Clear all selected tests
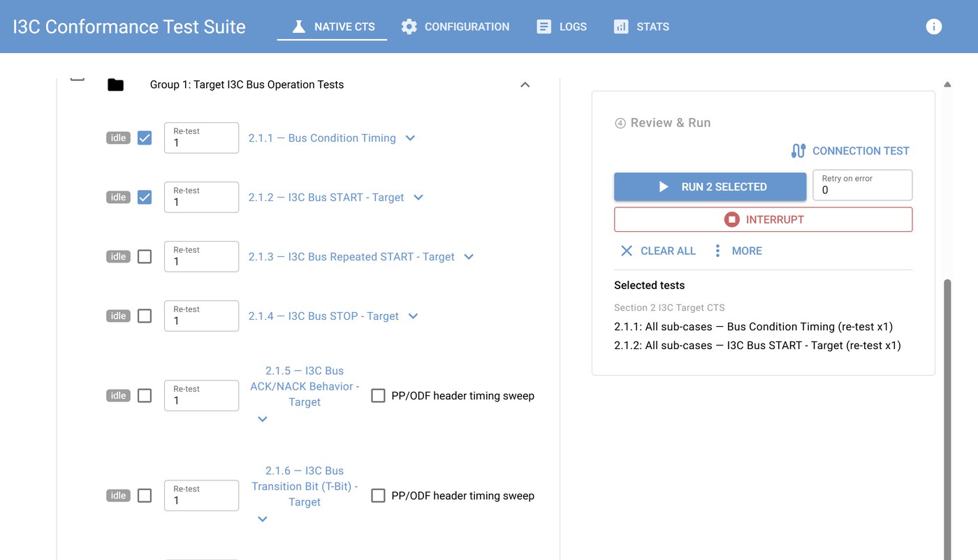The height and width of the screenshot is (560, 978). tap(658, 251)
